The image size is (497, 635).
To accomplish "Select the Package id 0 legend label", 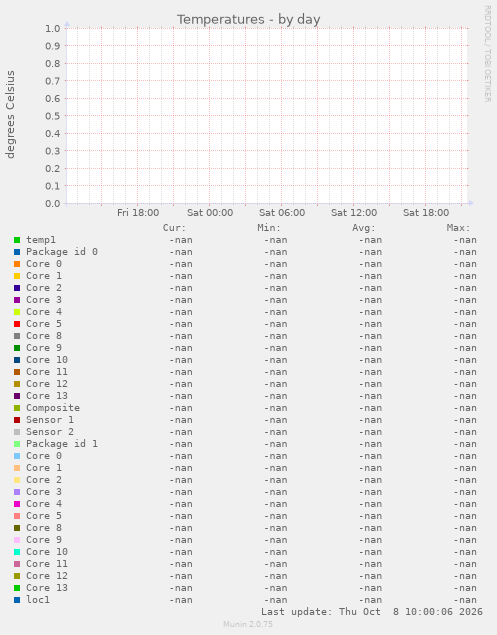I will 62,252.
